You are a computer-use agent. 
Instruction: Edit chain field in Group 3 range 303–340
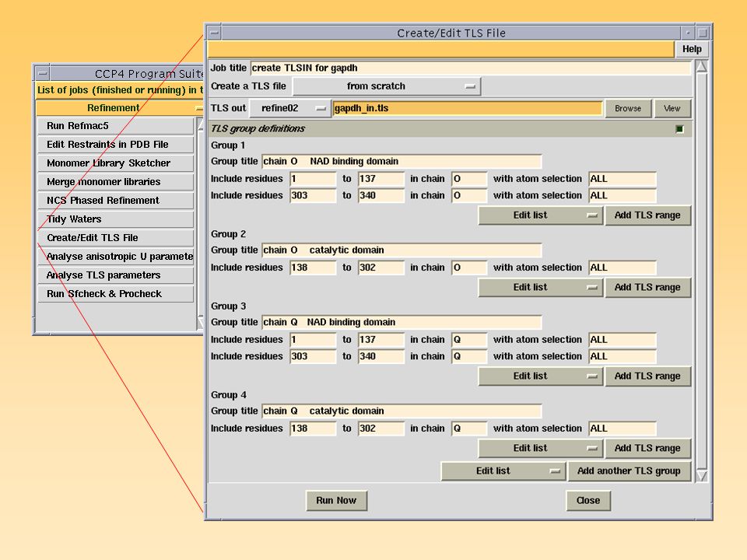pyautogui.click(x=469, y=357)
